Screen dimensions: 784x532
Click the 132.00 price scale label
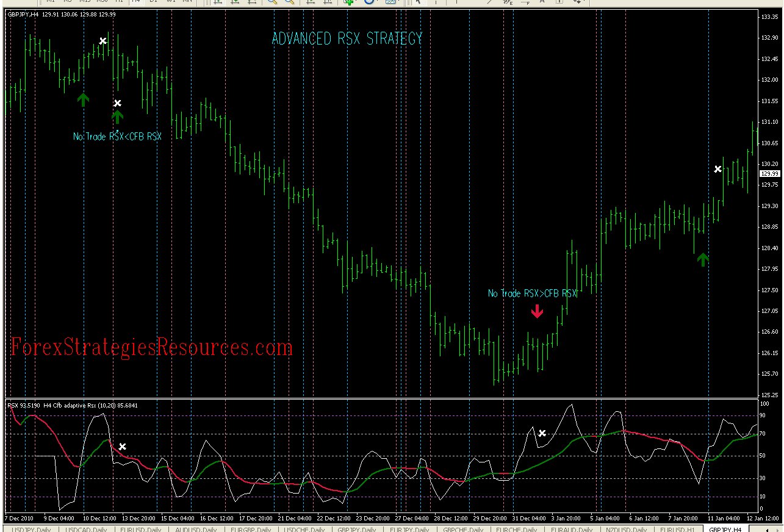pos(769,80)
